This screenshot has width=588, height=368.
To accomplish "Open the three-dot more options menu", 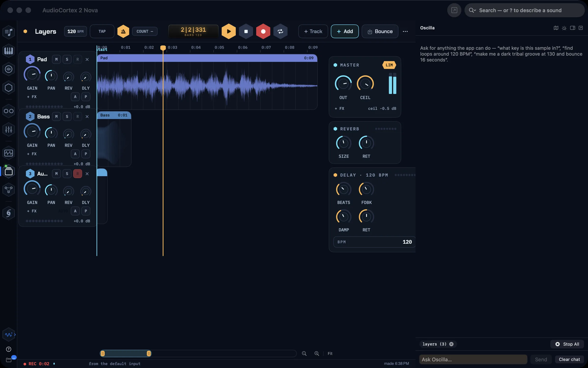I will [x=405, y=31].
